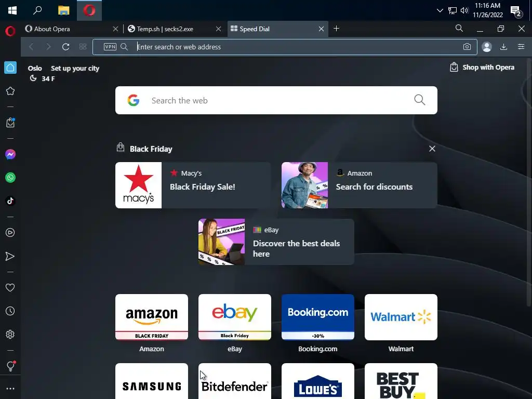Open eBay Discover the best deals card
Viewport: 532px width, 399px height.
[276, 242]
